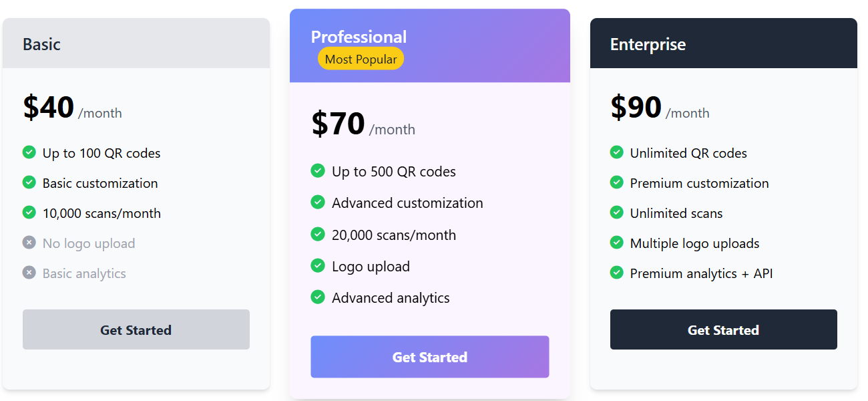Click the 20,000 scans/month feature text
Viewport: 868px width, 401px height.
tap(394, 235)
